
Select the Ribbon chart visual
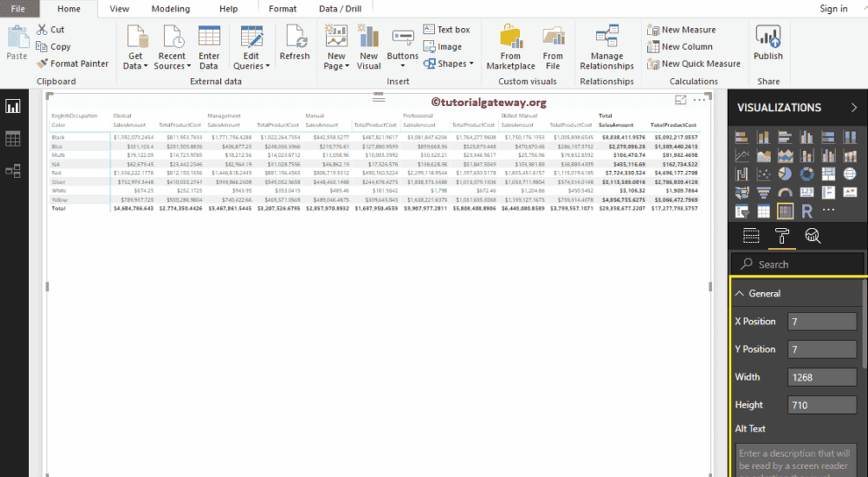[850, 156]
